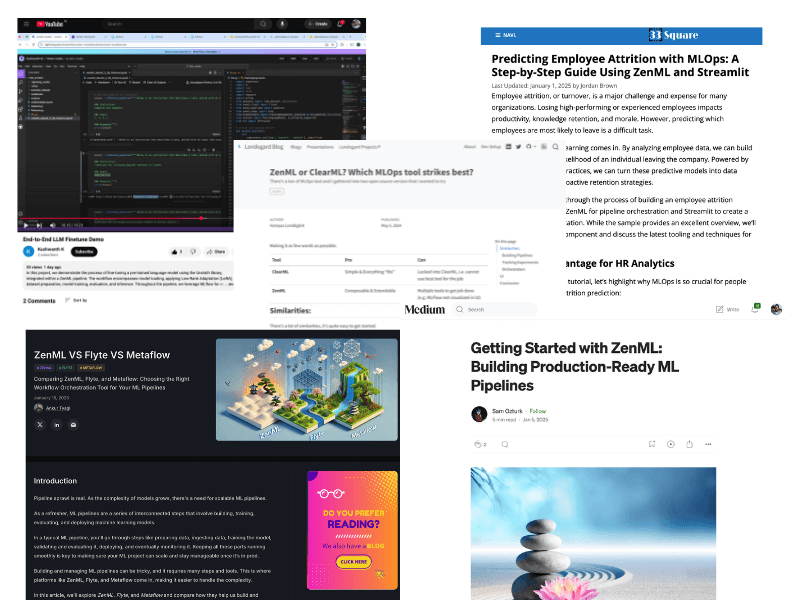This screenshot has height=600, width=800.
Task: Toggle like on the YouTube video
Action: pos(175,250)
